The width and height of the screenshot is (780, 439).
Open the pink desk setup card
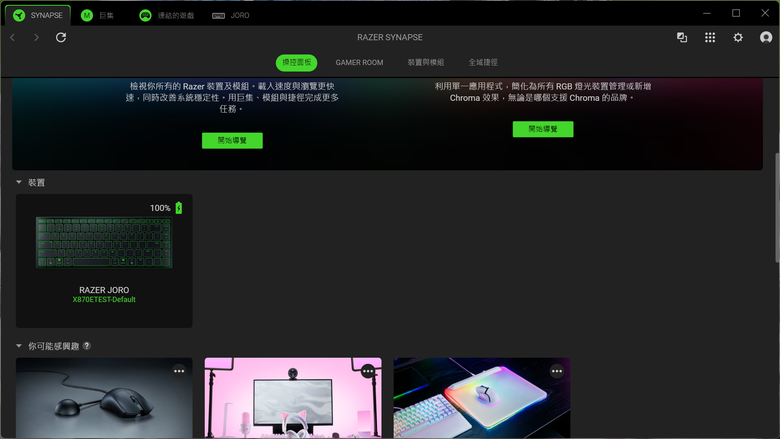pos(293,398)
